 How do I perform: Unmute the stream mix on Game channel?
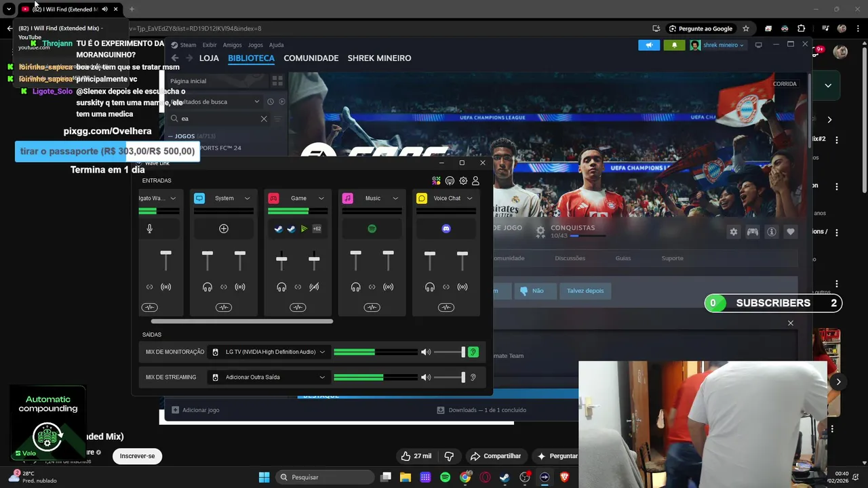pos(314,287)
